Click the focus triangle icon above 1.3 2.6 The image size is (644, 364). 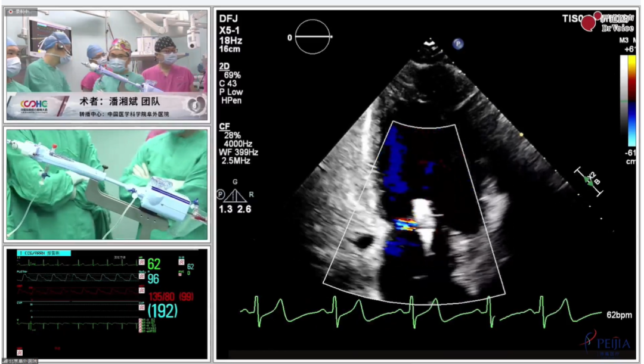click(234, 195)
